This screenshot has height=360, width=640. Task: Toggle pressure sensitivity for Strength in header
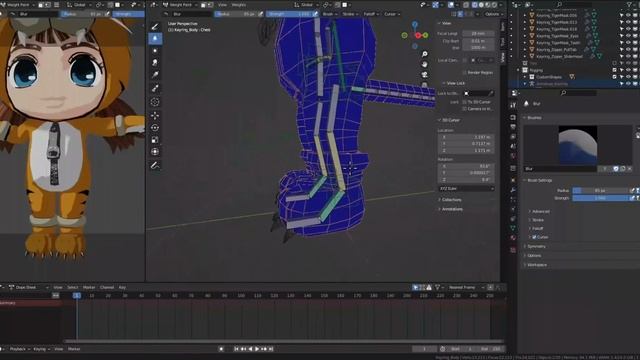point(315,14)
